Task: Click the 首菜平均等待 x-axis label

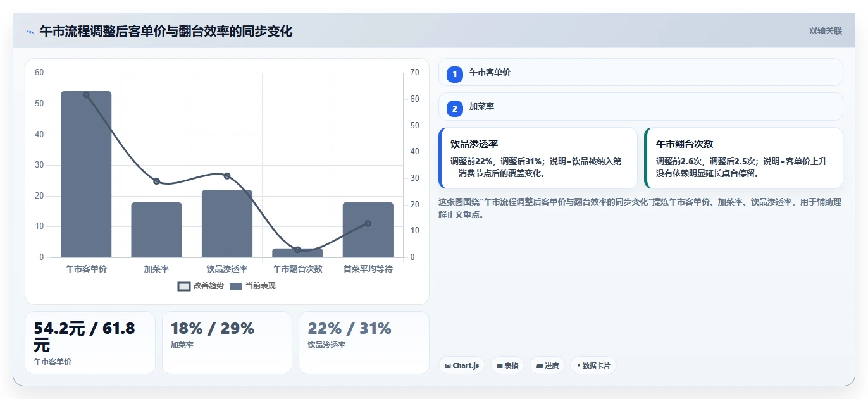Action: (x=368, y=269)
